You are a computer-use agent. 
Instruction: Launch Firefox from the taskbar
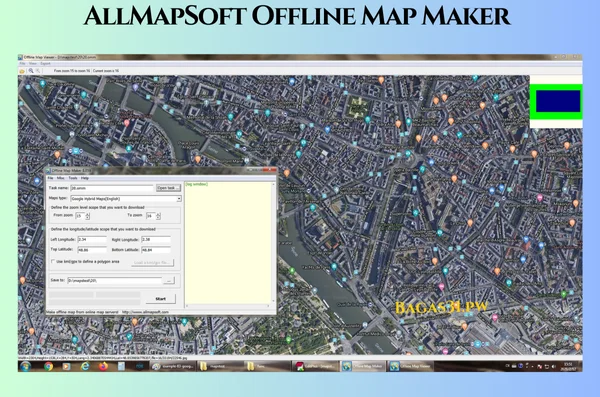pyautogui.click(x=103, y=366)
